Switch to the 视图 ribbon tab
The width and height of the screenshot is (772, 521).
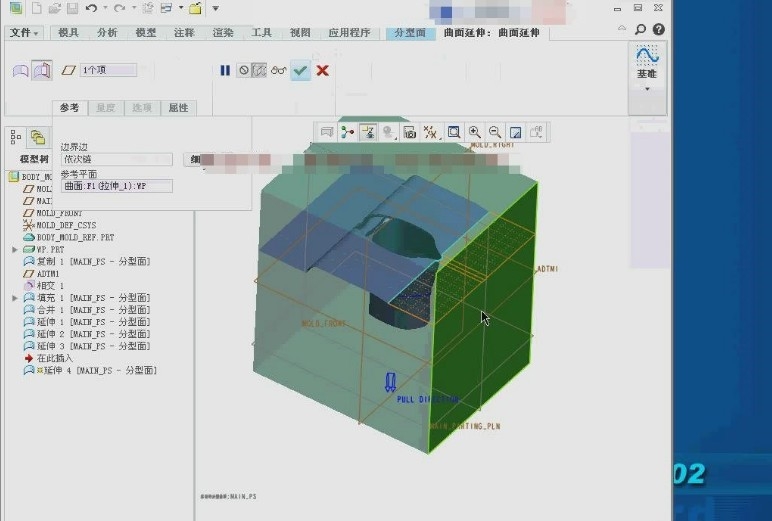click(x=300, y=33)
